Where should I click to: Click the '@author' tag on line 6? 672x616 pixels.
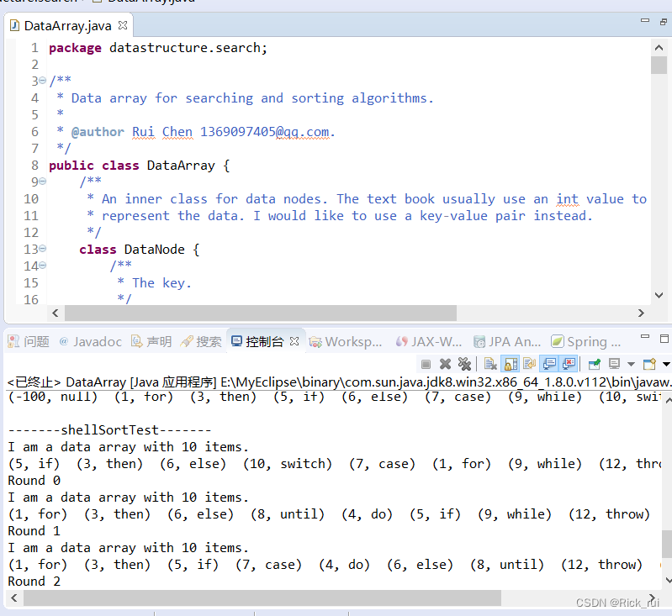(98, 131)
